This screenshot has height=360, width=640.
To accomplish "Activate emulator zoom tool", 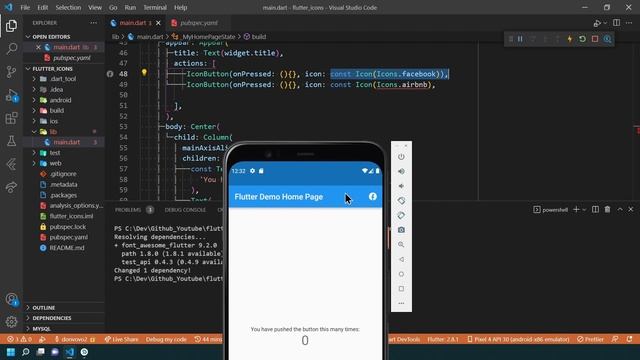I will [401, 245].
